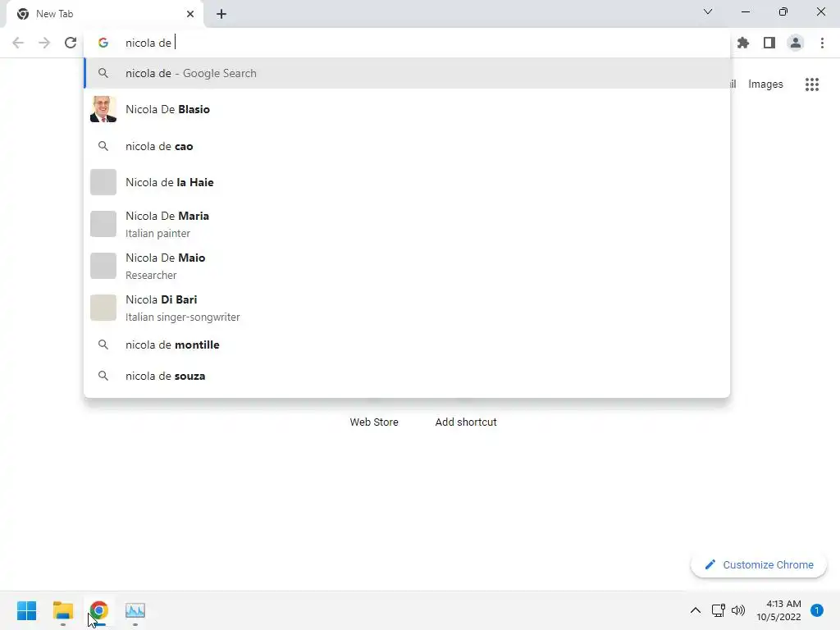Select the Nicola de la Haie suggestion

click(407, 182)
